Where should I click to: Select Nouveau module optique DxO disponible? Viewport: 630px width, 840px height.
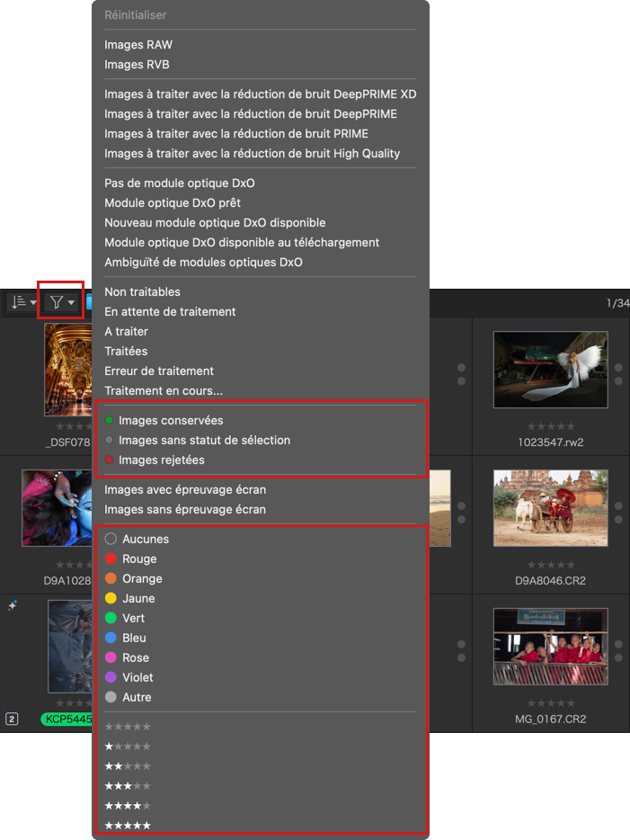pyautogui.click(x=215, y=223)
